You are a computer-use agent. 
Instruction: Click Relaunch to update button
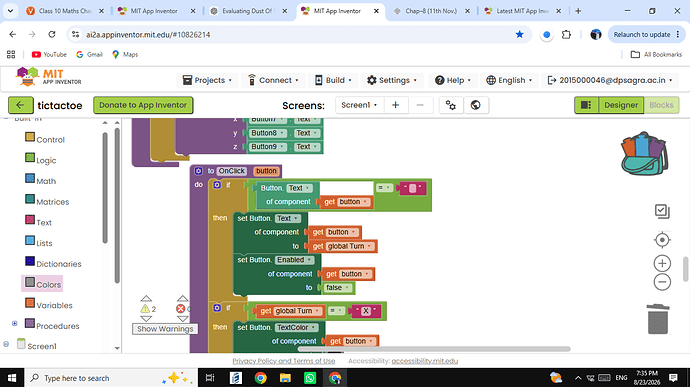(x=646, y=34)
